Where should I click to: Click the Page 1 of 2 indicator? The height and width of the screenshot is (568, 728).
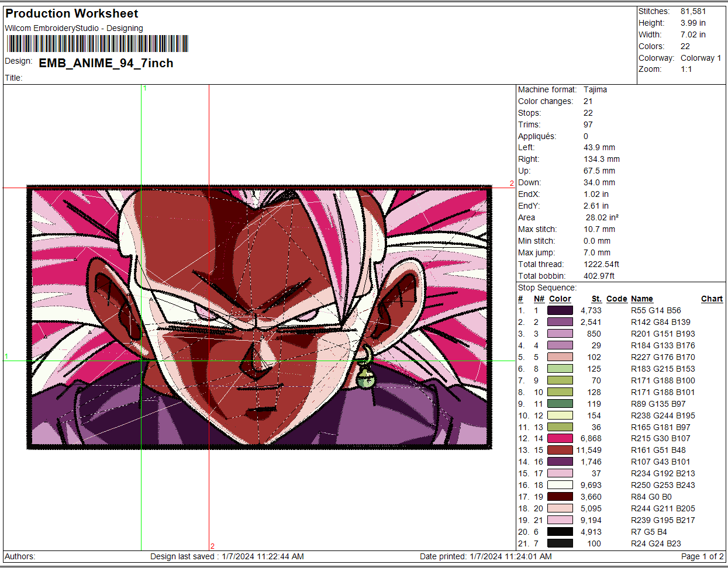pyautogui.click(x=702, y=556)
